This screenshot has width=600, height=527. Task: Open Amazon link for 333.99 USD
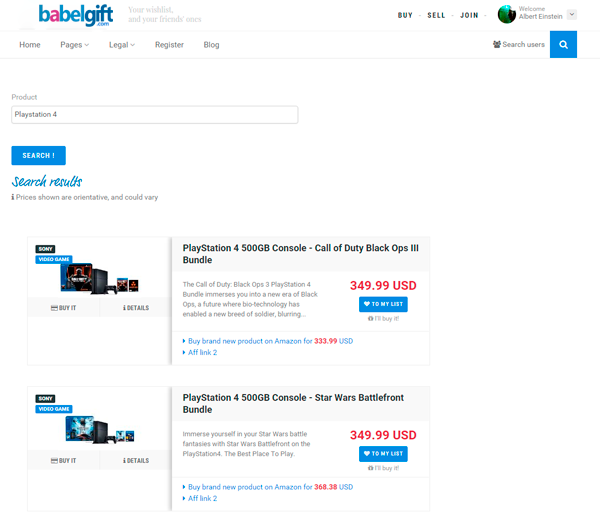tap(270, 341)
